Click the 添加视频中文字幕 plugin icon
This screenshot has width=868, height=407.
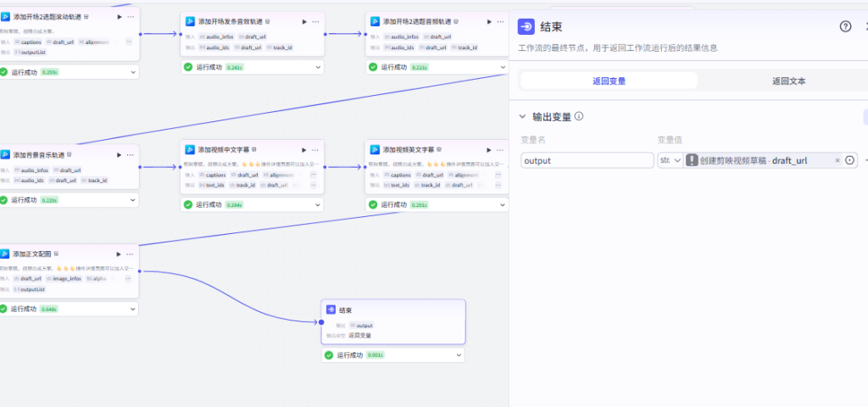(190, 149)
